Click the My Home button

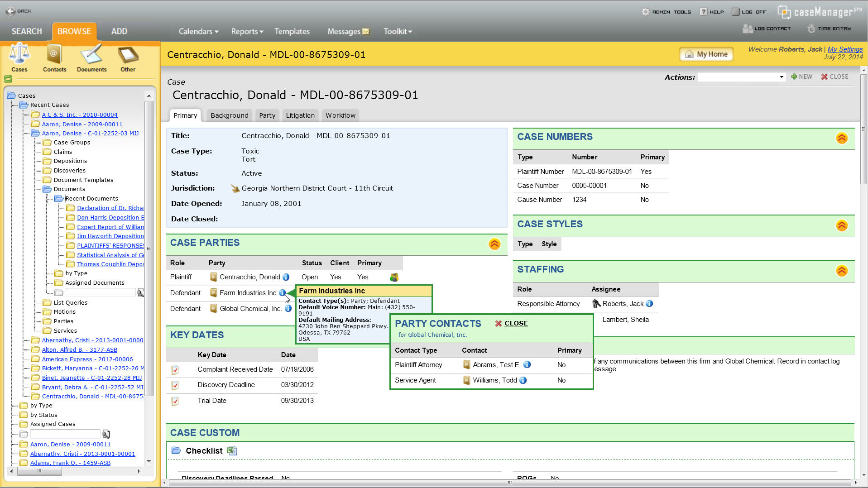tap(706, 54)
